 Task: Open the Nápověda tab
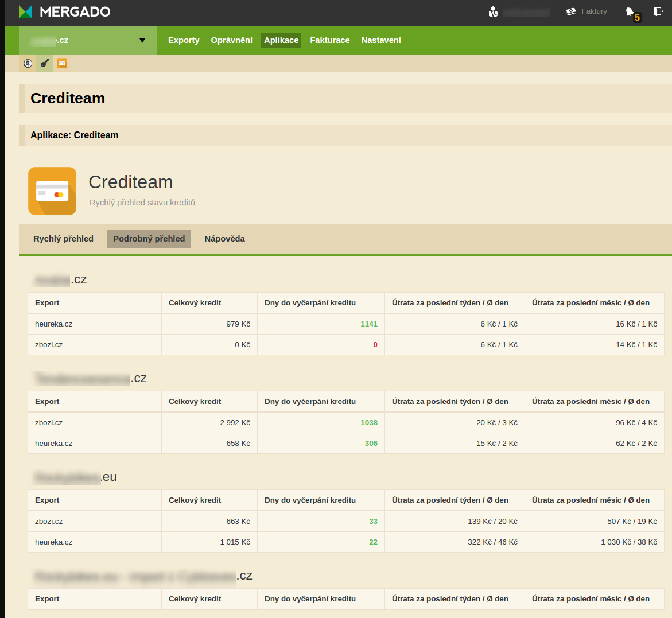(224, 239)
